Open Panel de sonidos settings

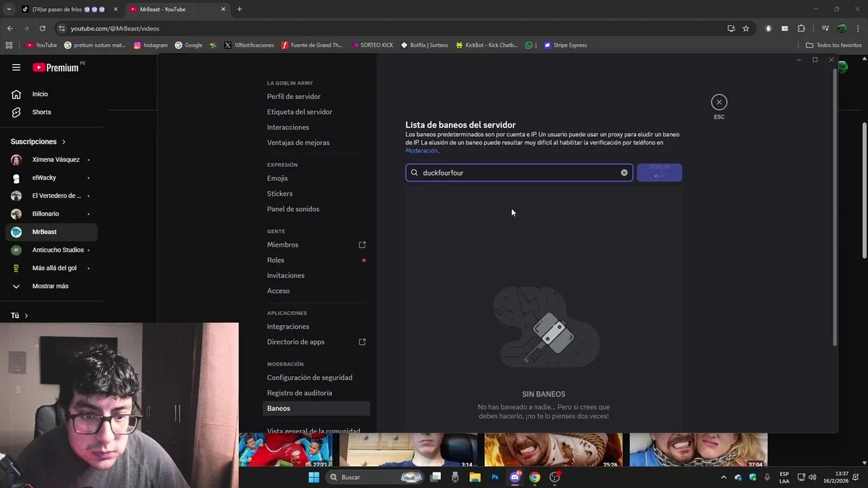pyautogui.click(x=293, y=209)
